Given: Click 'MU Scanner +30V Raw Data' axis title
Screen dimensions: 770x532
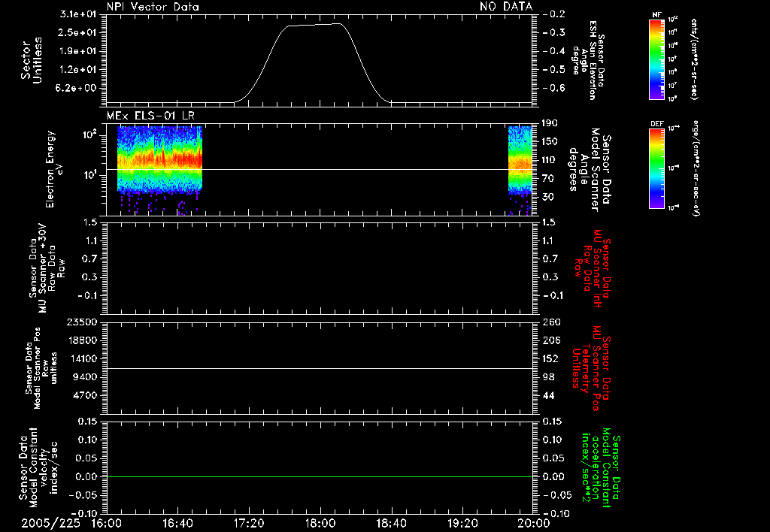Looking at the screenshot, I should 47,268.
